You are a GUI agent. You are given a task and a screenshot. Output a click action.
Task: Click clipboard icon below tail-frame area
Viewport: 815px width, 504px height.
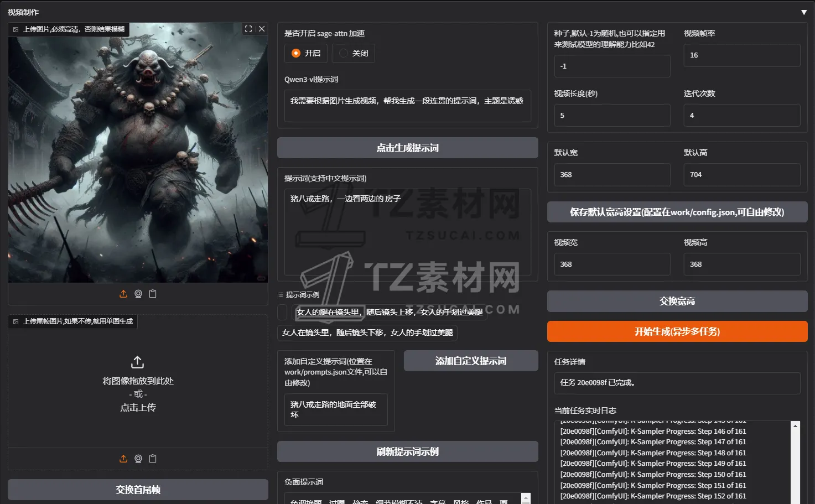click(x=153, y=459)
